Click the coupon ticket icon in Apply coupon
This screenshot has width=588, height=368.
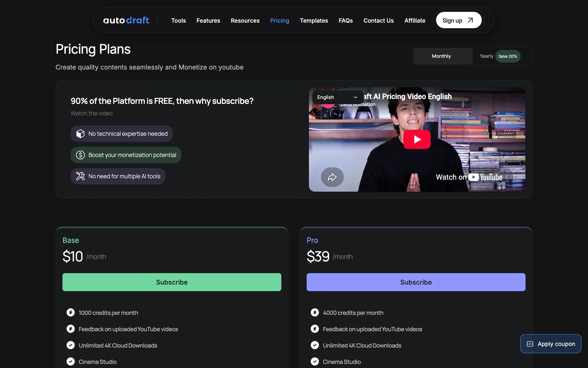click(x=530, y=344)
